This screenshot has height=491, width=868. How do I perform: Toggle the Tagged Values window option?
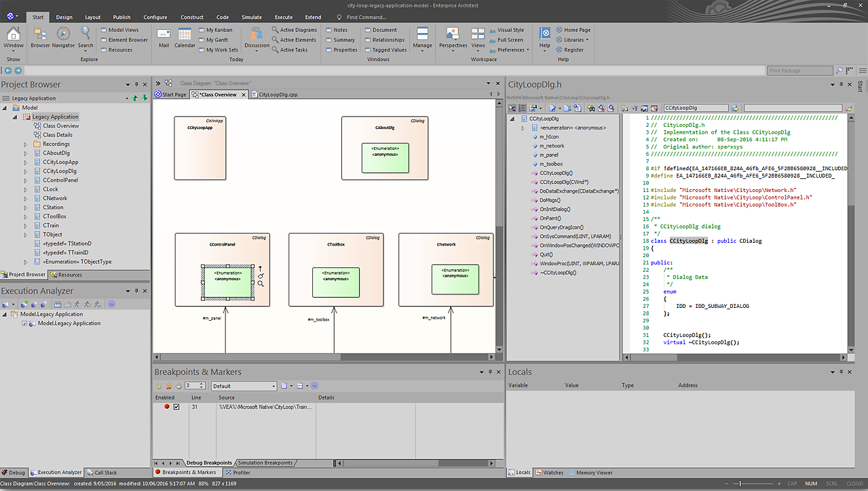point(386,50)
